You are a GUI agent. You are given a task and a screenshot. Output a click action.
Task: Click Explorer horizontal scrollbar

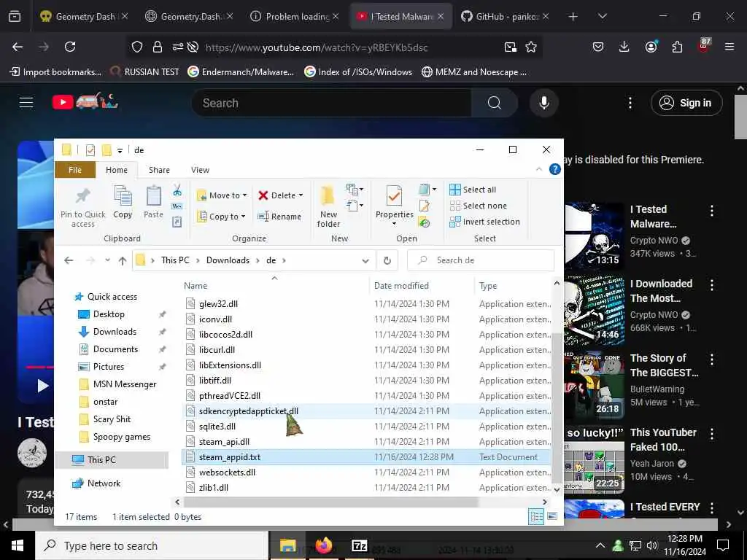[330, 502]
